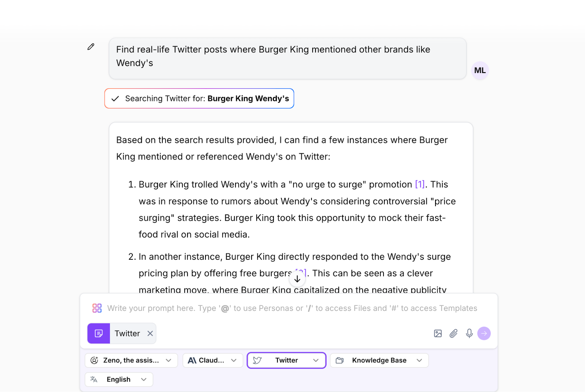Click the attachment paperclip icon
Image resolution: width=585 pixels, height=392 pixels.
pos(453,333)
